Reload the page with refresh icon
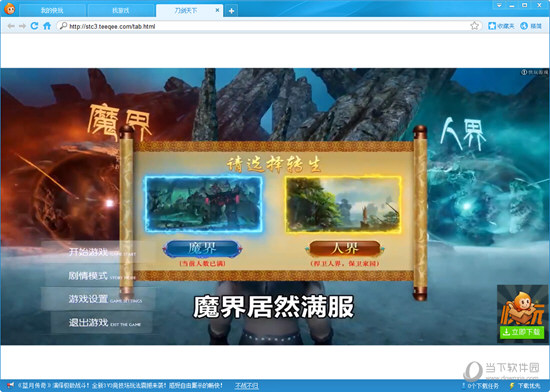Viewport: 550px width, 392px height. click(x=34, y=26)
